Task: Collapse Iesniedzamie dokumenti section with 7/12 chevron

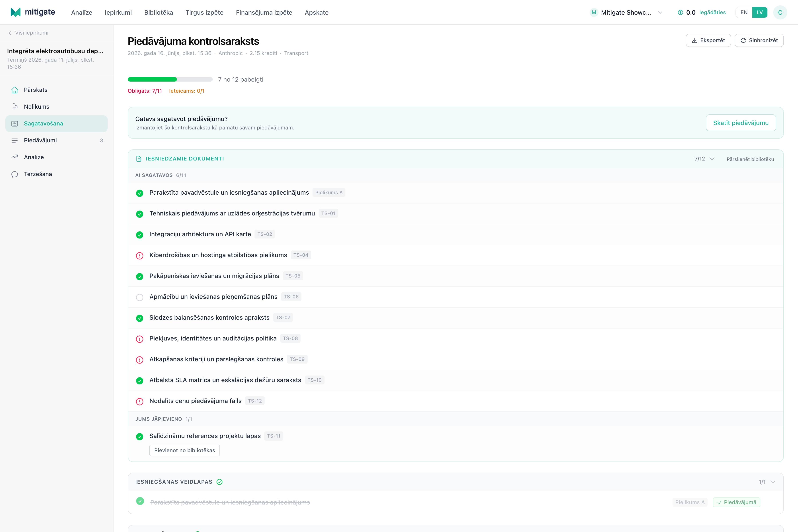Action: 712,159
